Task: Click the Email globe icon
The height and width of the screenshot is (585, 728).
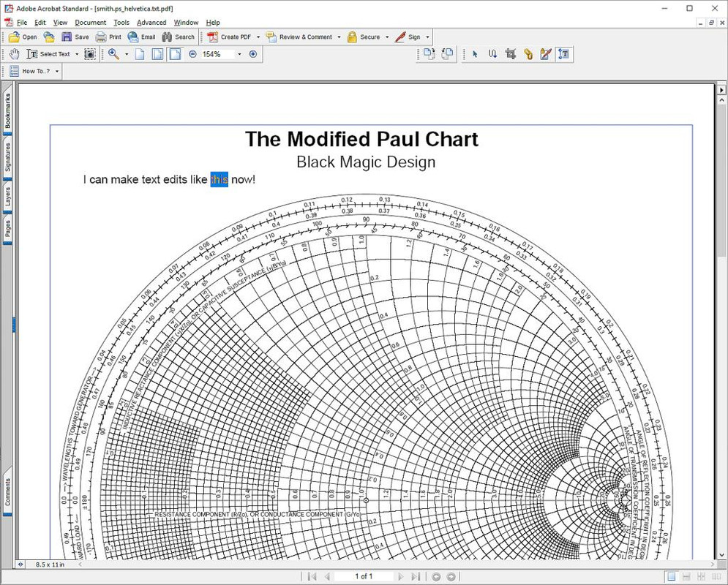Action: [133, 37]
